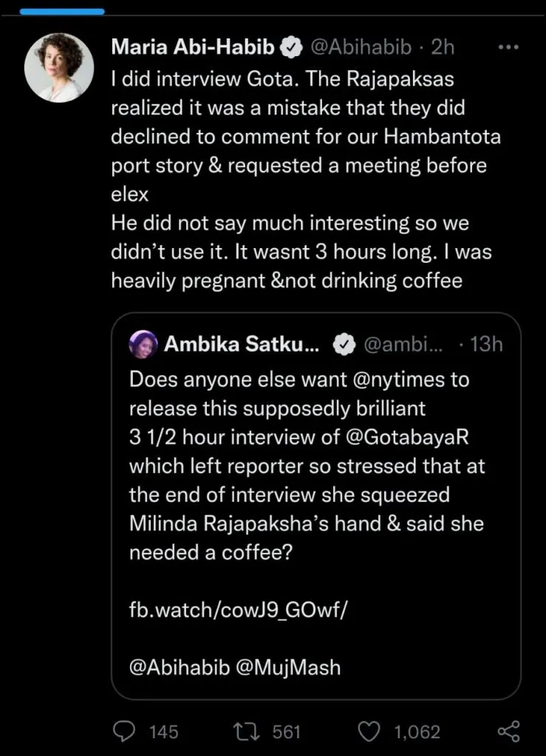
Task: Click Maria Abi-Habib's verified badge
Action: 292,49
